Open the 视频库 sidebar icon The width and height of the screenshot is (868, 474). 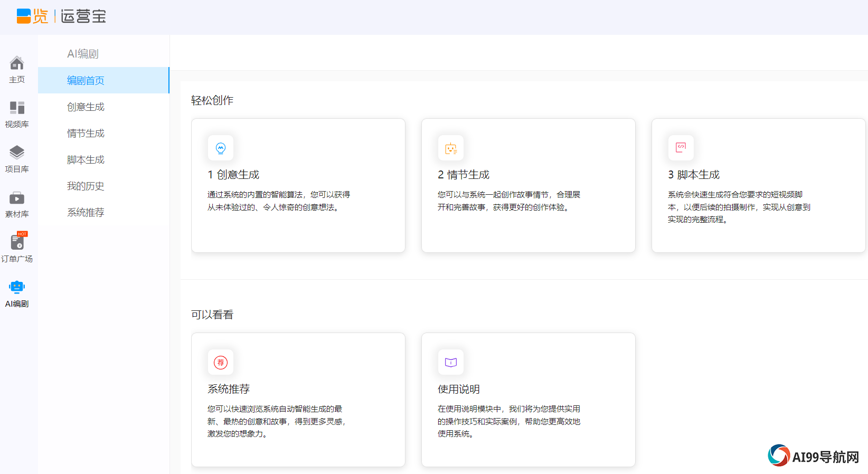(x=17, y=108)
